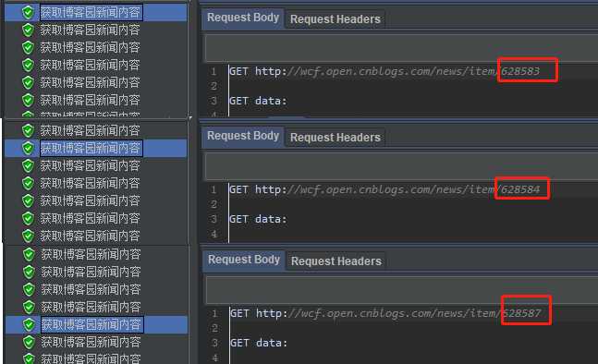
Task: Select row just below highlighted row beside 628587
Action: click(x=96, y=342)
